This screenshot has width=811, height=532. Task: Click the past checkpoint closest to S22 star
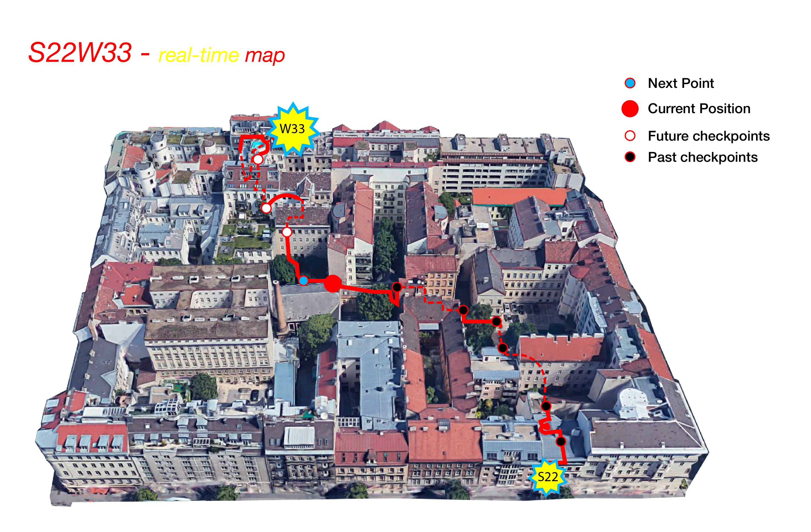click(561, 442)
